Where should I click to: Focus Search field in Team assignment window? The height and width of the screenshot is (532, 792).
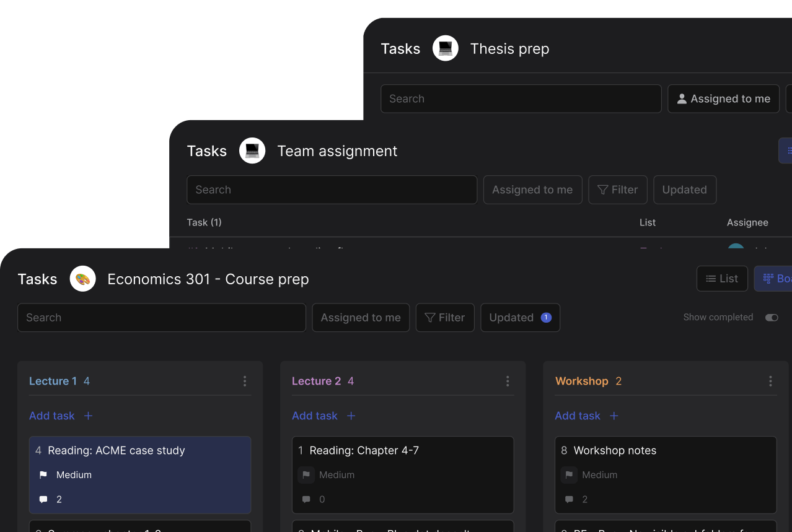click(332, 190)
